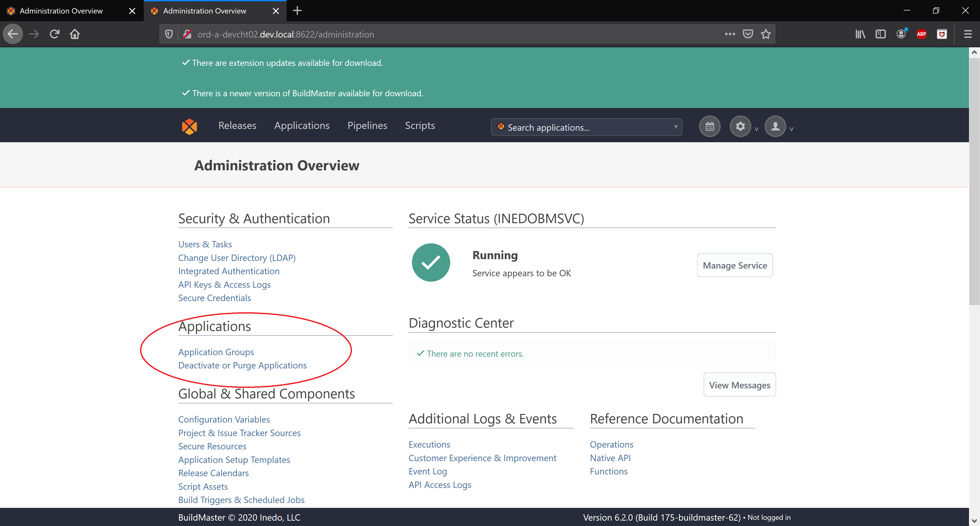Open Change User Directory (LDAP)
The image size is (980, 526).
pos(237,258)
